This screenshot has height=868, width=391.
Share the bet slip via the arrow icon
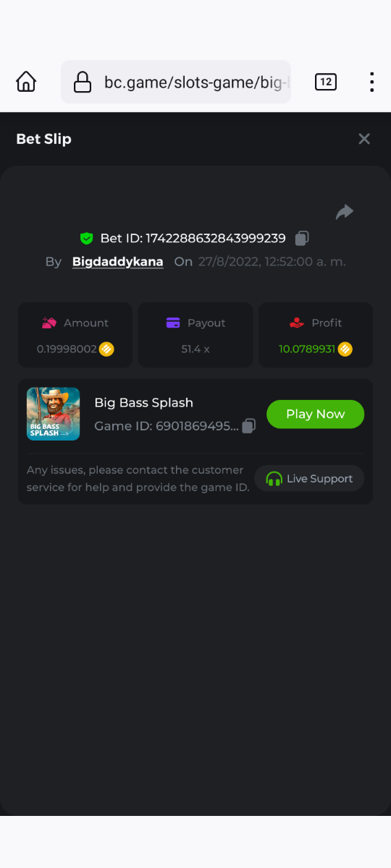click(345, 212)
